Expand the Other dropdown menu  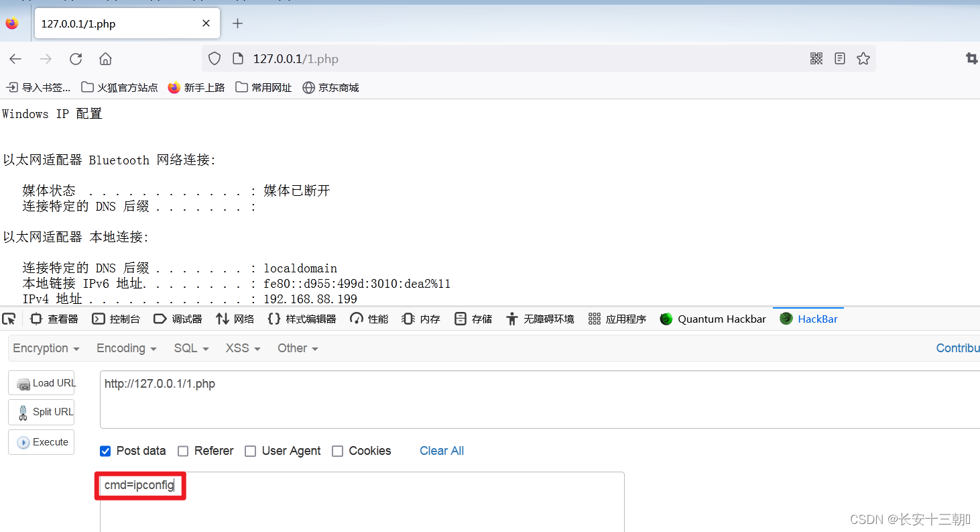[x=298, y=348]
